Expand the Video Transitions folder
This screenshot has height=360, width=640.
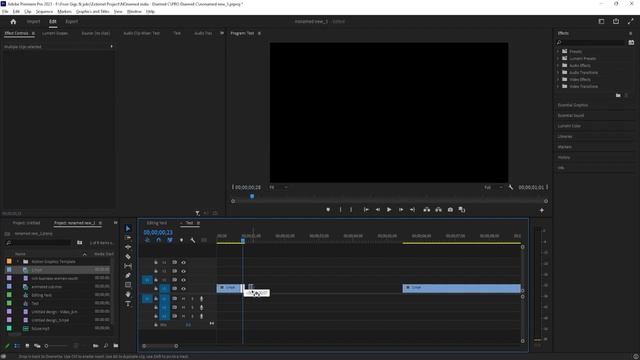click(x=558, y=86)
